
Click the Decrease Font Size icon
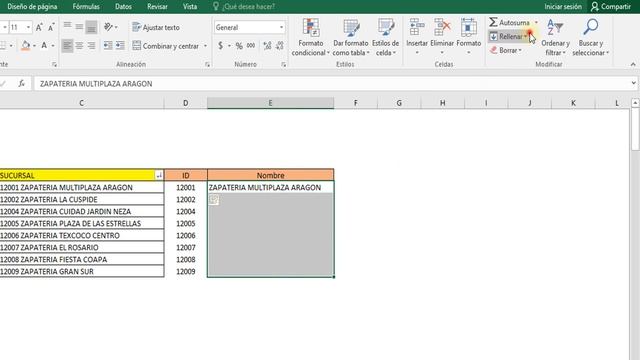click(51, 27)
